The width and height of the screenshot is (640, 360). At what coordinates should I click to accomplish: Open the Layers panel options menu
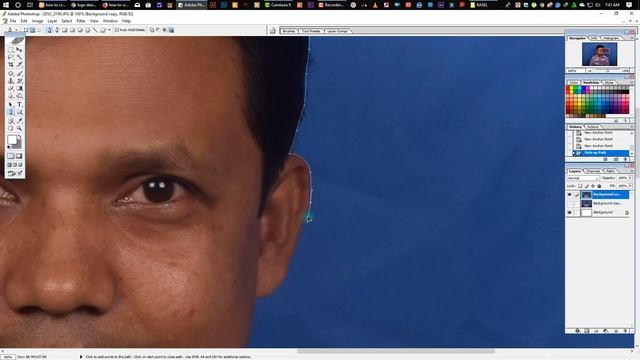point(632,171)
